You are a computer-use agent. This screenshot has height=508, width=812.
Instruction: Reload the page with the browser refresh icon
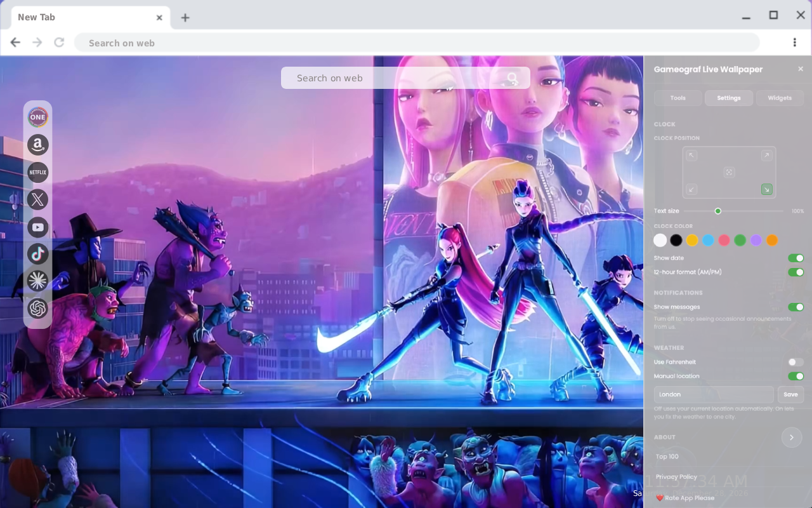click(59, 43)
